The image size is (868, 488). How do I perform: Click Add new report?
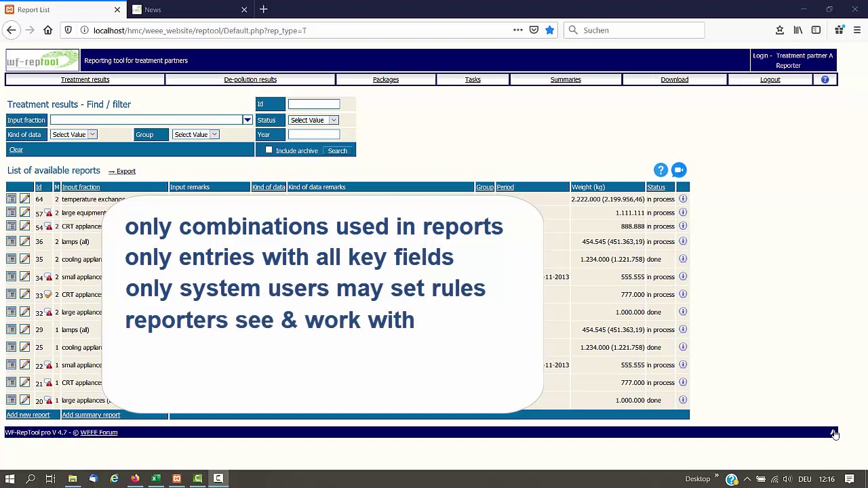click(28, 415)
